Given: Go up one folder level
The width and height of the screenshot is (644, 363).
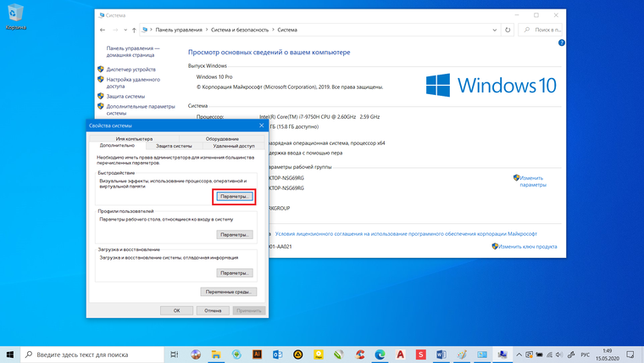Looking at the screenshot, I should point(134,30).
